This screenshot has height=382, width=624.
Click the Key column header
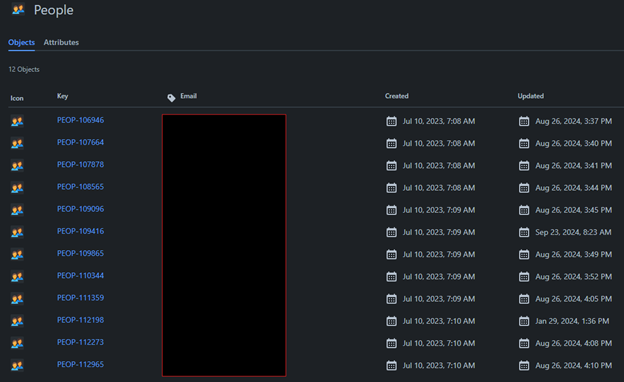[62, 96]
